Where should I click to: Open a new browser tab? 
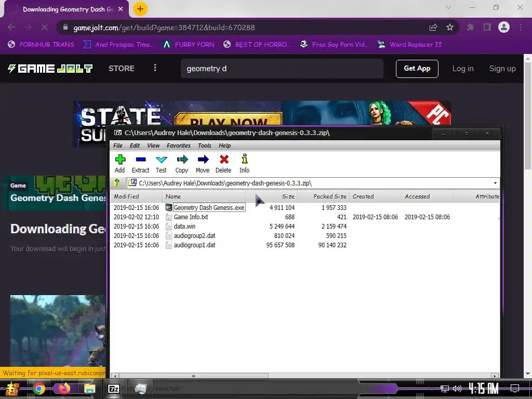pyautogui.click(x=140, y=9)
